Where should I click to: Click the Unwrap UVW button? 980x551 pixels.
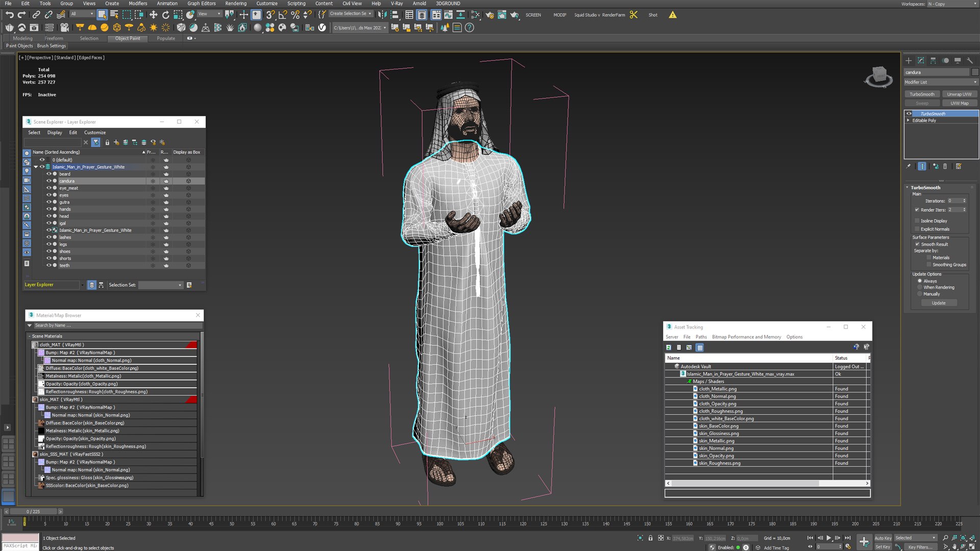(x=959, y=94)
